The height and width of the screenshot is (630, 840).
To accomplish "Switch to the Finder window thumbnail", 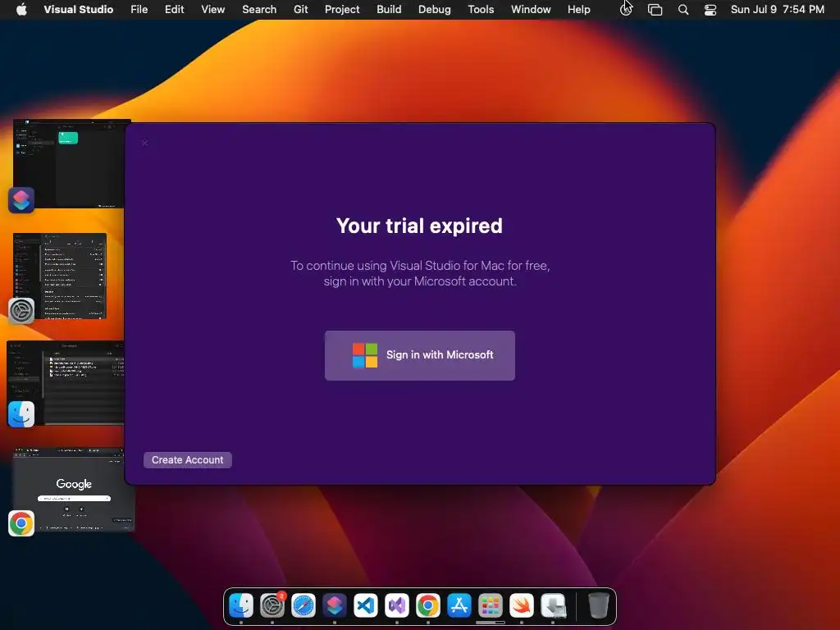I will pos(66,383).
